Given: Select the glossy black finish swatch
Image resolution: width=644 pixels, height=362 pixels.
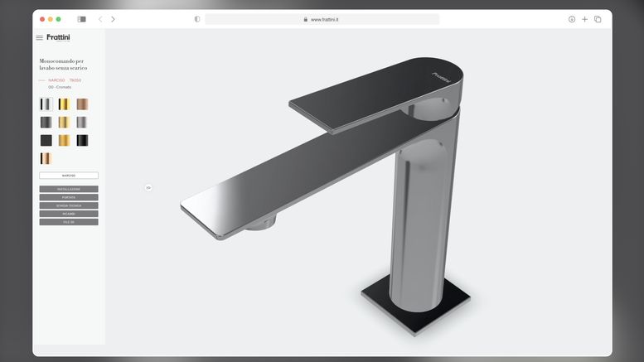Looking at the screenshot, I should pyautogui.click(x=82, y=140).
